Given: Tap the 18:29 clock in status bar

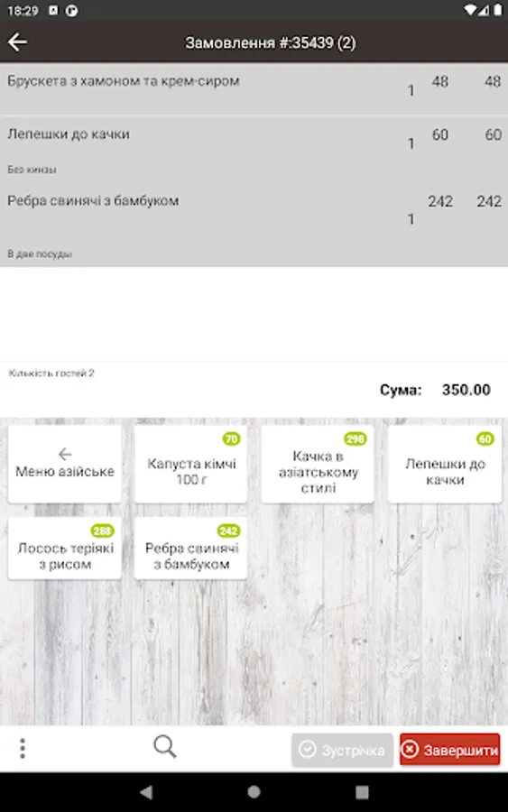Looking at the screenshot, I should pos(23,10).
